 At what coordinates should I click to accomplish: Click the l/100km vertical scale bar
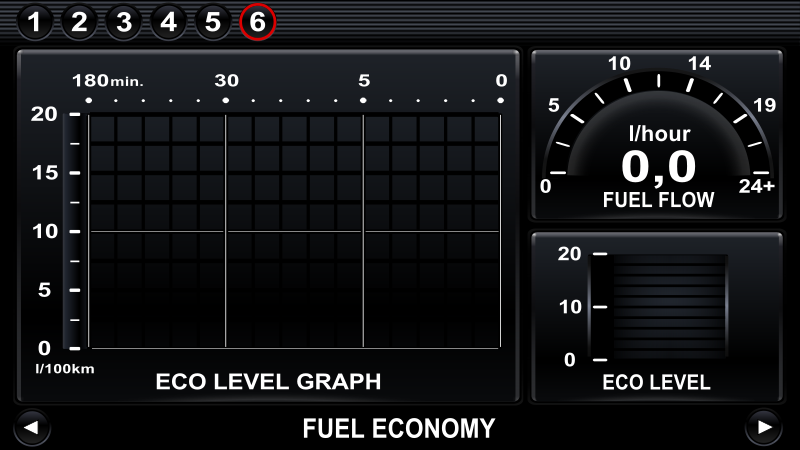coord(72,231)
